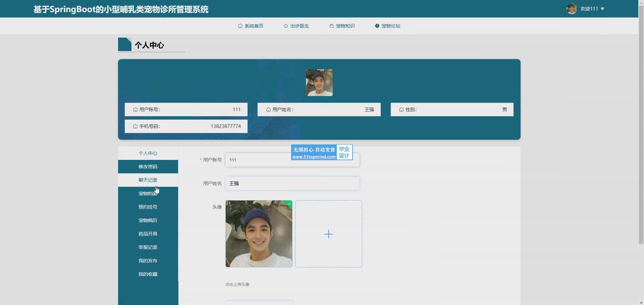Viewport: 644px width, 305px height.
Task: Click the star icon beside 出诊医生
Action: pyautogui.click(x=286, y=26)
